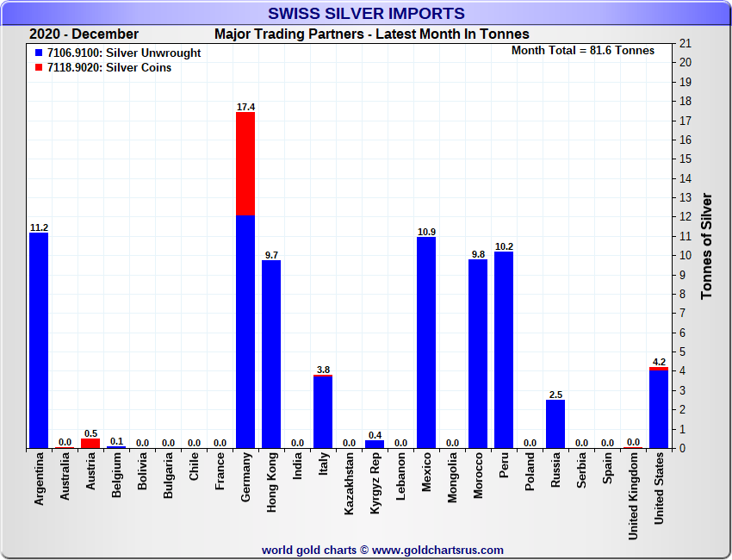Image resolution: width=732 pixels, height=560 pixels.
Task: Click the red Silver Coins legend swatch
Action: pos(39,67)
